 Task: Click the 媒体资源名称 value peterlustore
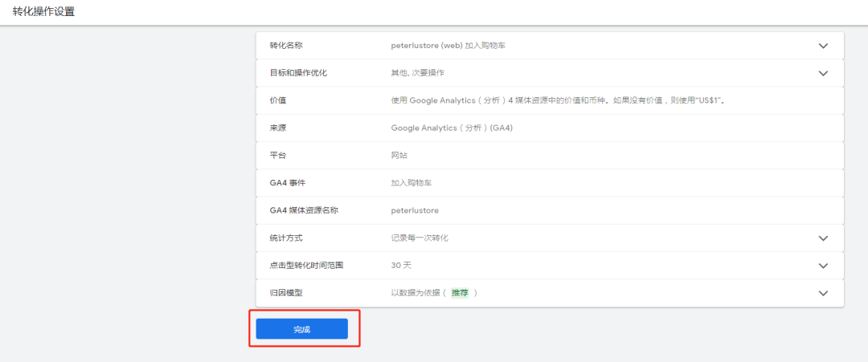(415, 210)
